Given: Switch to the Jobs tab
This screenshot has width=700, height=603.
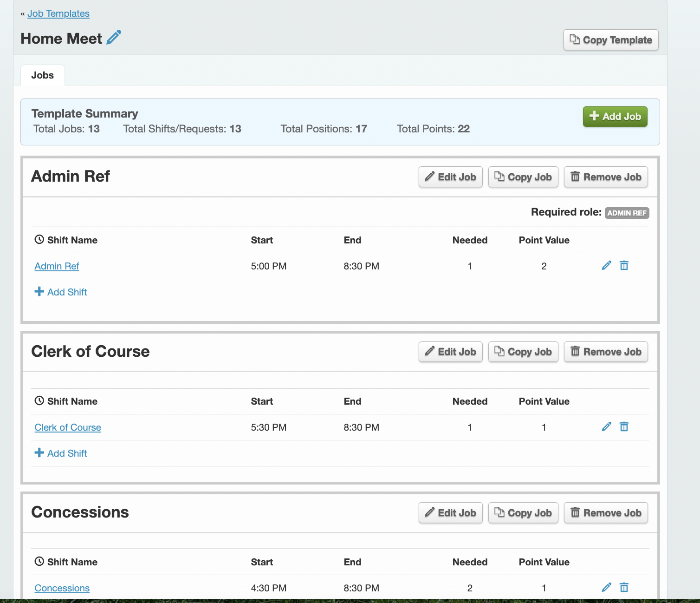Looking at the screenshot, I should (42, 75).
